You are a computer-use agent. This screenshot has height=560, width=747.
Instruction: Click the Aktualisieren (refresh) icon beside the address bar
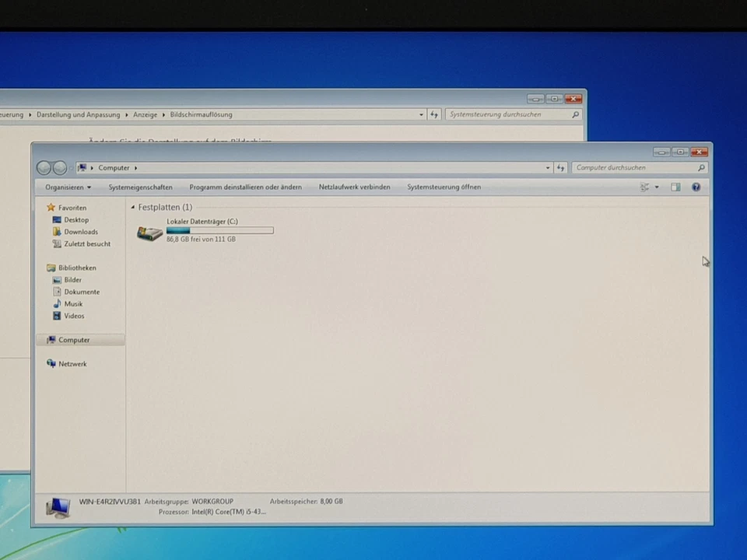tap(561, 167)
